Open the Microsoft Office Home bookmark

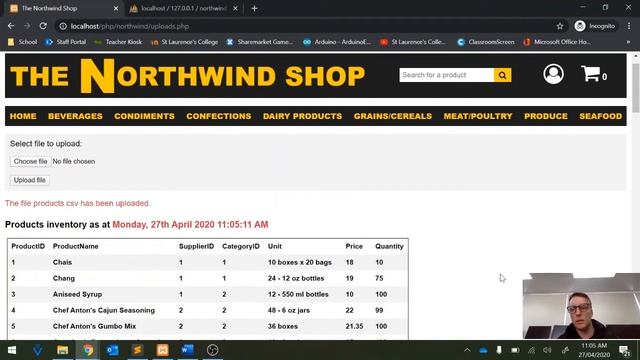tap(557, 42)
